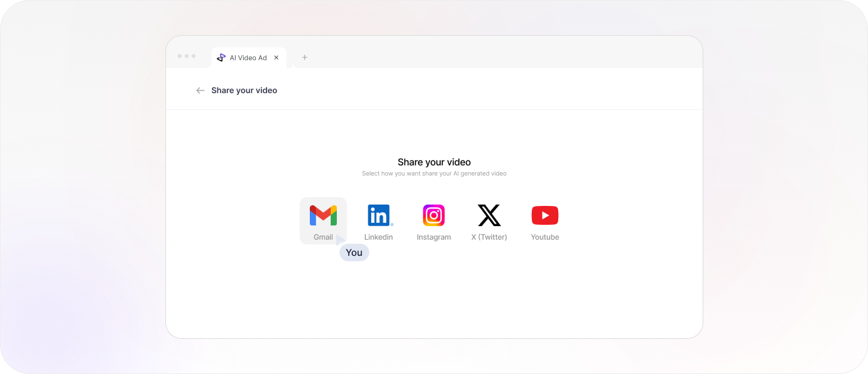The image size is (868, 374).
Task: Click the browser window control dots
Action: click(x=186, y=56)
